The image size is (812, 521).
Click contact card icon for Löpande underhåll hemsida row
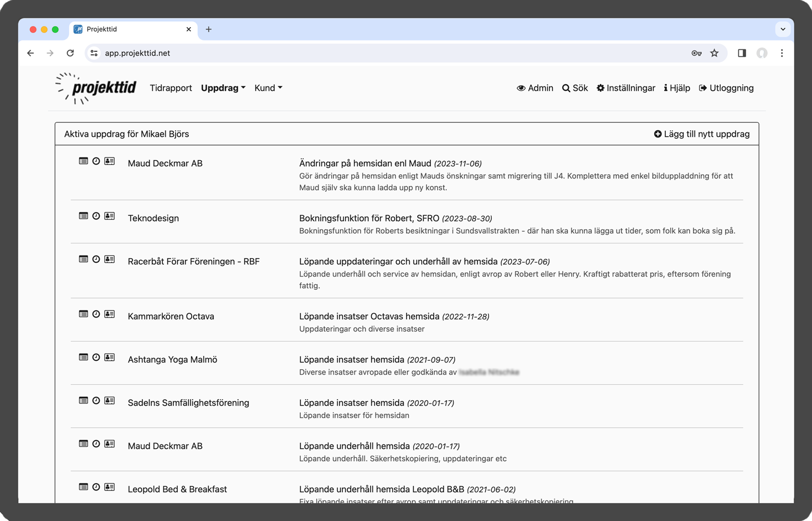pos(110,444)
